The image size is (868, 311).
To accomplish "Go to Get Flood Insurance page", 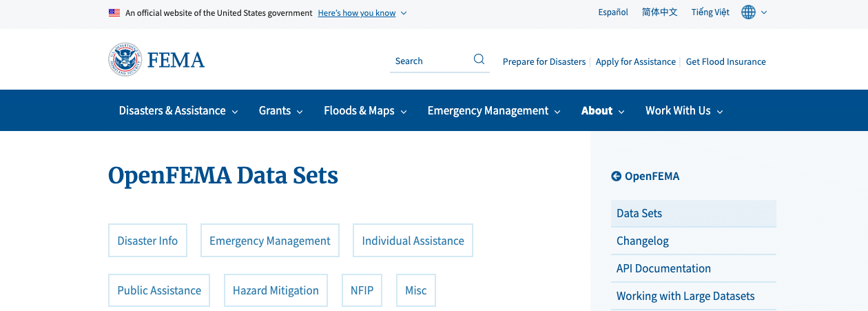I will coord(725,62).
